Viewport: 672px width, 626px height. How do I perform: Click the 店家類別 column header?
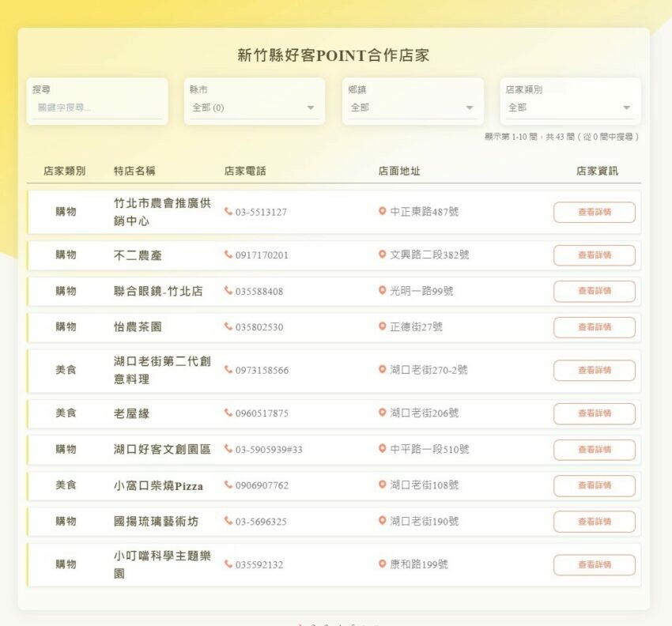pyautogui.click(x=65, y=171)
